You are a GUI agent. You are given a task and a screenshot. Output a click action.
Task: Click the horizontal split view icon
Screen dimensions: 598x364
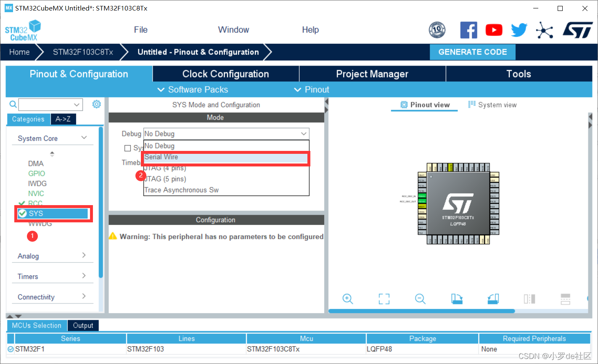pyautogui.click(x=566, y=299)
